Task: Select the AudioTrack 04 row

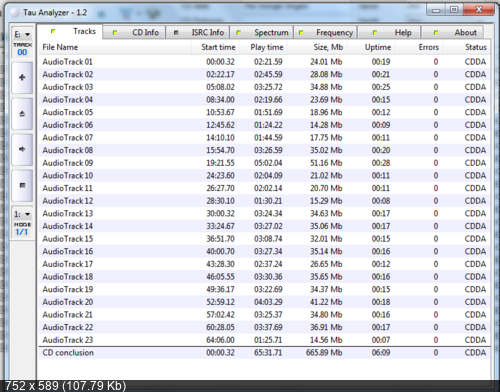Action: [x=264, y=100]
